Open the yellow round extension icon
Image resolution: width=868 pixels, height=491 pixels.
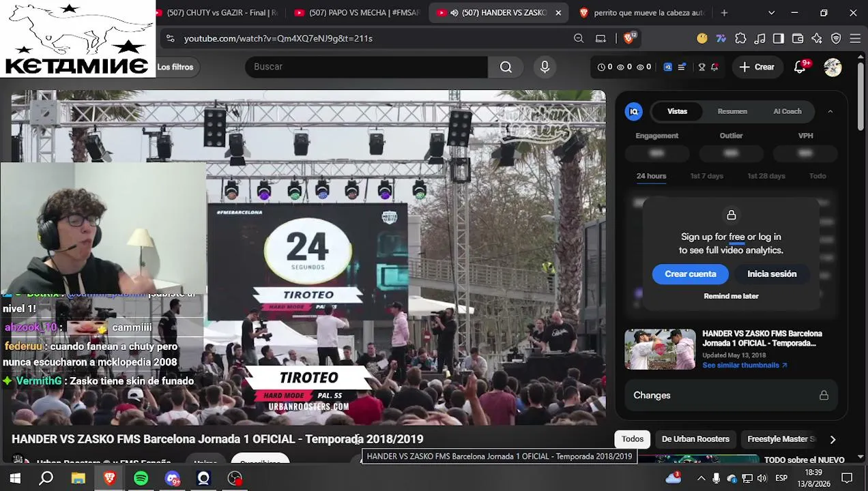702,38
